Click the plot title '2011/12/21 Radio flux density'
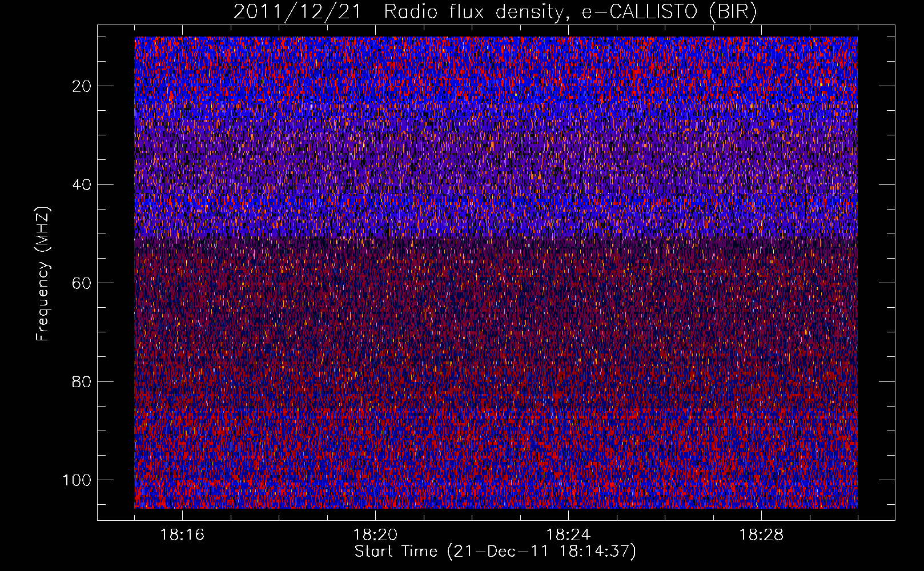Image resolution: width=924 pixels, height=571 pixels. pos(495,12)
